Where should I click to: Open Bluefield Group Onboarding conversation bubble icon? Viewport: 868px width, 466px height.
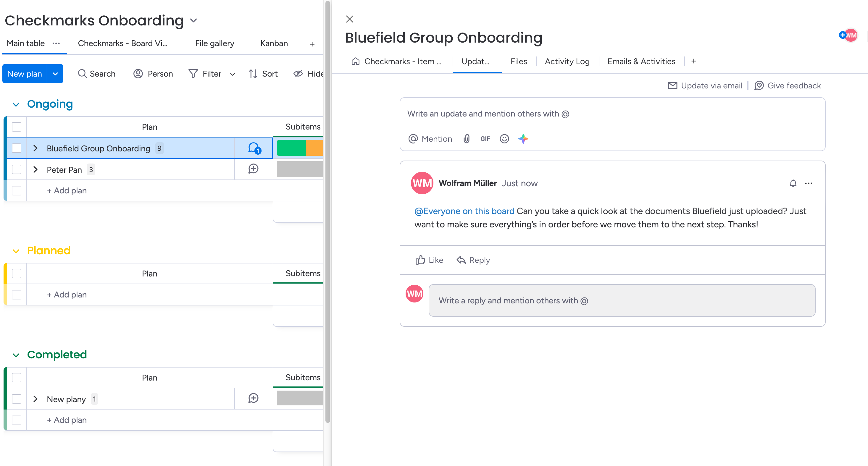point(254,148)
